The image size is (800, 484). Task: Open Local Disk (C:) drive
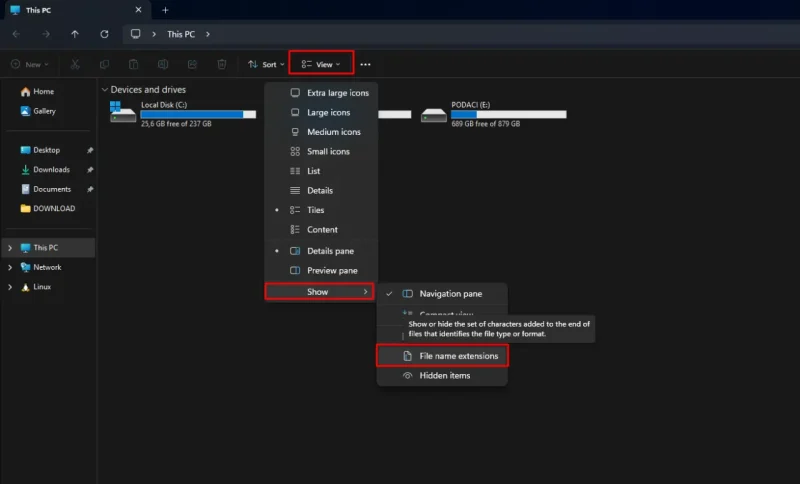point(183,114)
